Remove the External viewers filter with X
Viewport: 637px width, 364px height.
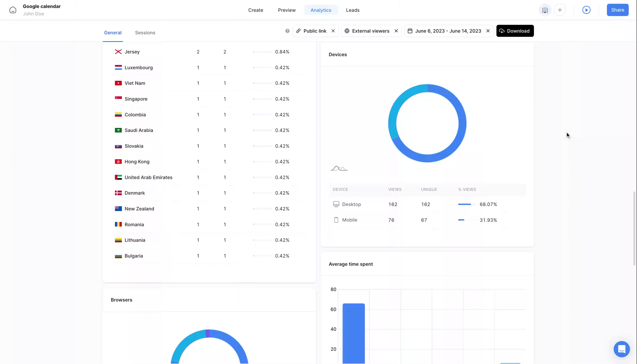click(x=396, y=31)
